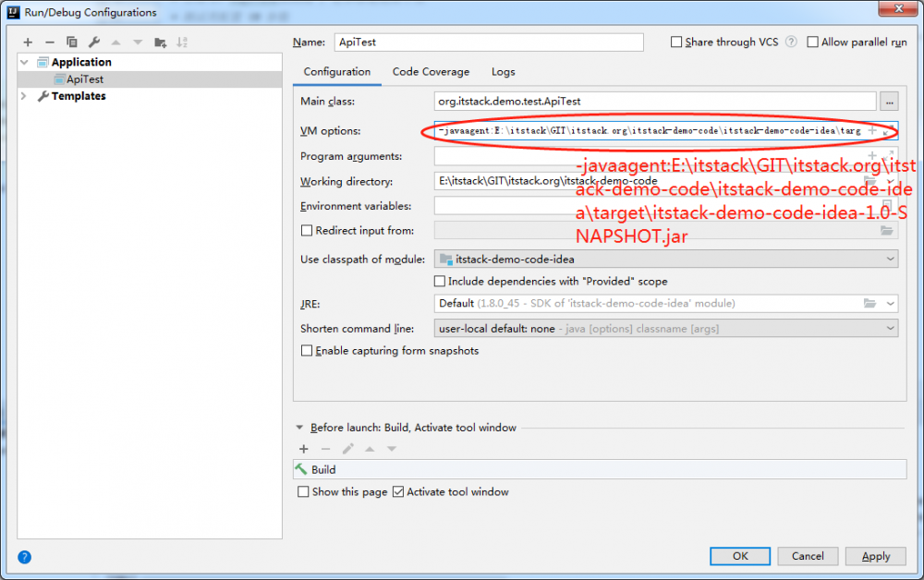This screenshot has width=924, height=580.
Task: Expand the Templates tree node
Action: 24,96
